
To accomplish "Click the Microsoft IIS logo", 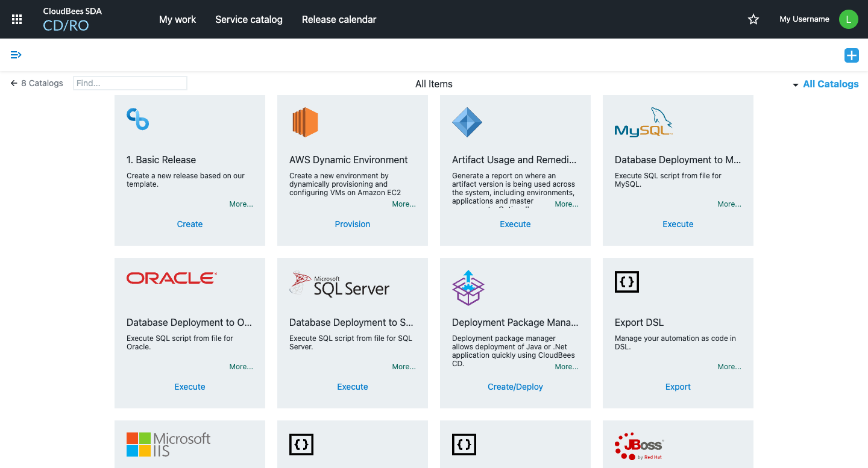I will tap(169, 445).
